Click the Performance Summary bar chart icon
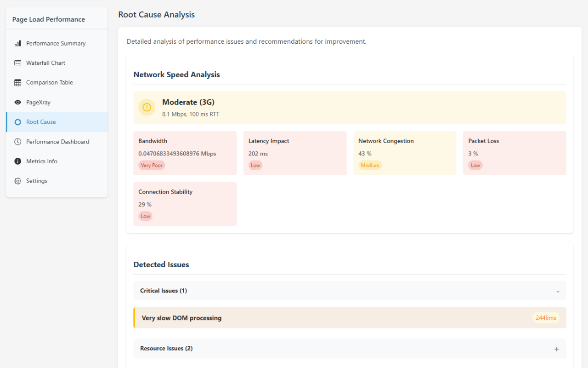Viewport: 588px width, 368px height. (18, 43)
